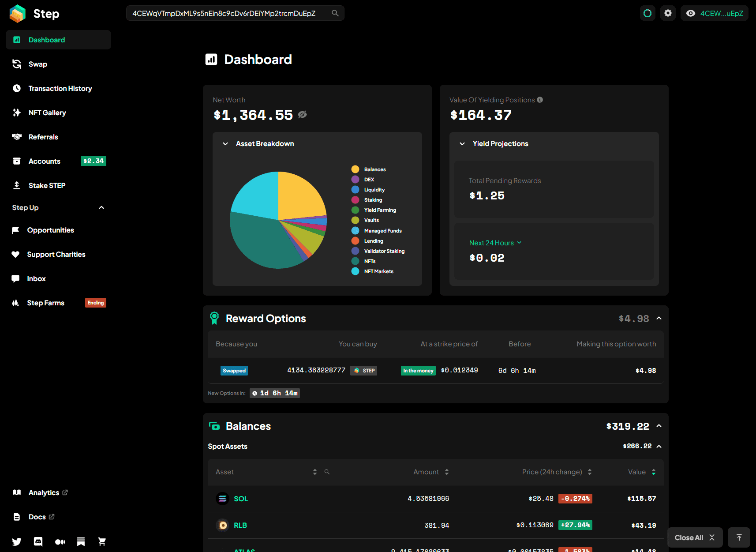Click the clock icon in New Options timer

tap(254, 393)
